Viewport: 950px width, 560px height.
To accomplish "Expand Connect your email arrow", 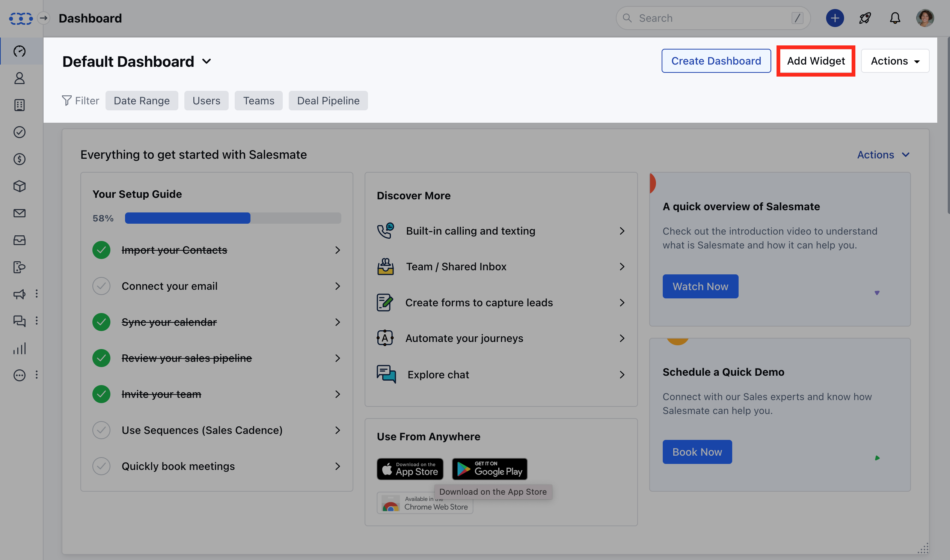I will point(338,286).
